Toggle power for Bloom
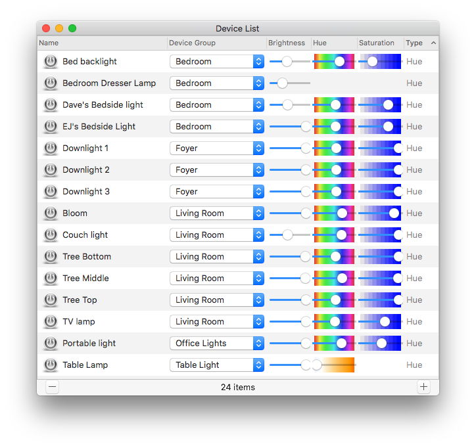 [51, 213]
